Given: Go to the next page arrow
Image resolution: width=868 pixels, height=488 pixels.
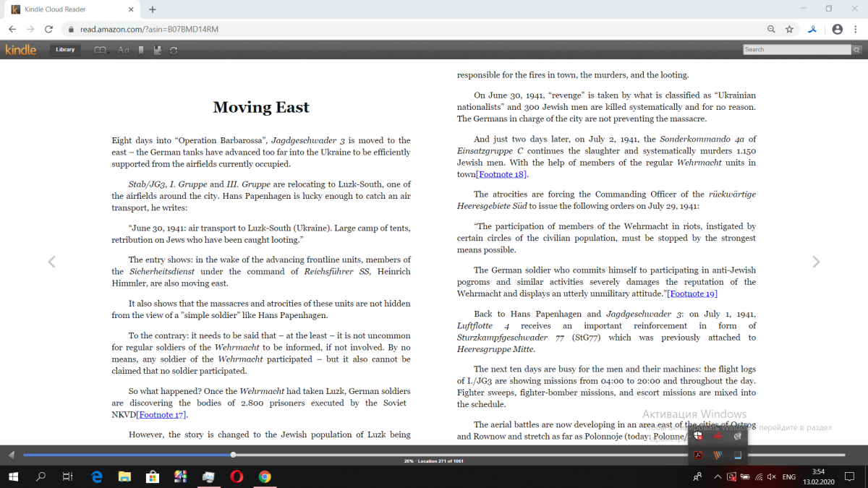Looking at the screenshot, I should [816, 262].
